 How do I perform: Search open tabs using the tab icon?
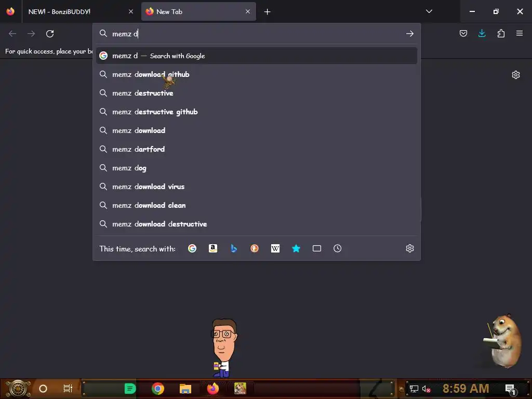316,248
